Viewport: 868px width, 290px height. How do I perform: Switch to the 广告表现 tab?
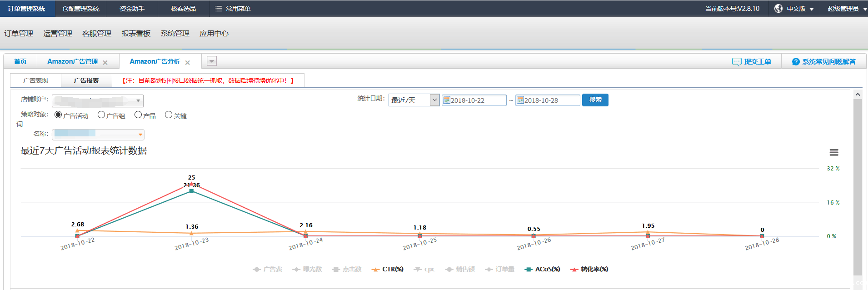pyautogui.click(x=35, y=80)
